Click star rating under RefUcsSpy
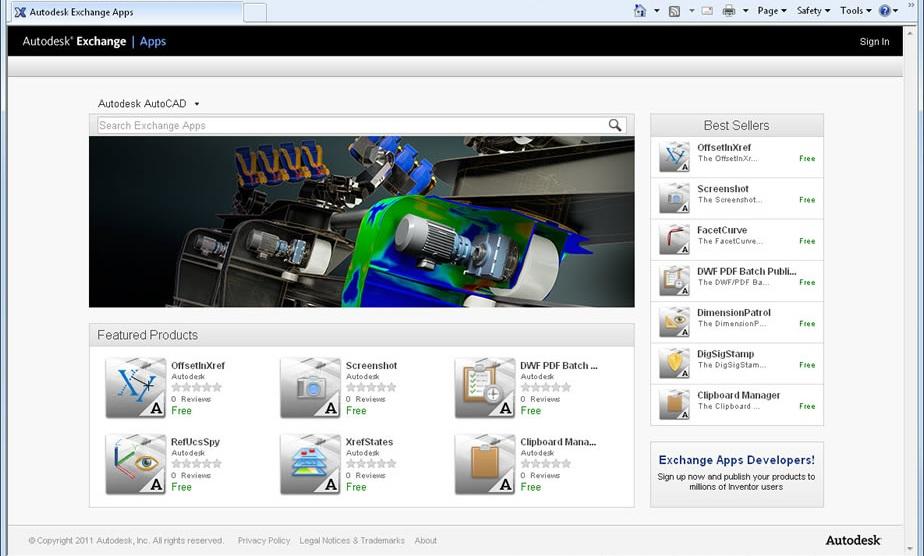 [x=196, y=464]
